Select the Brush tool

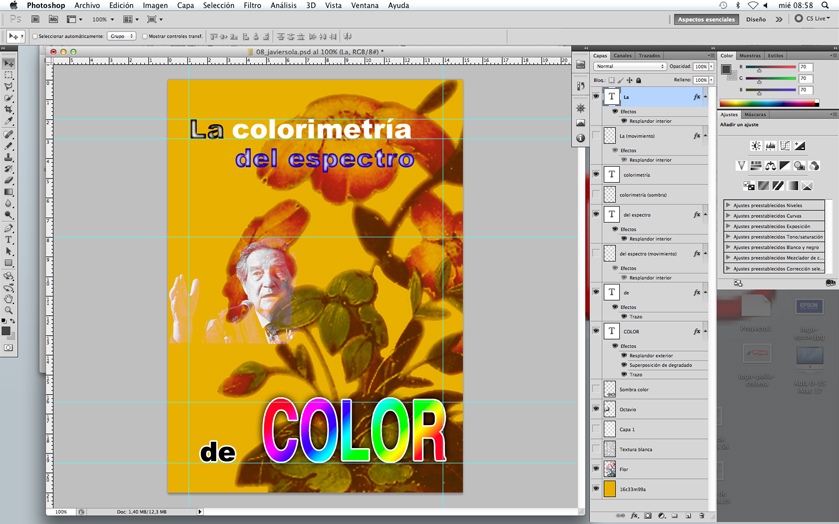click(9, 146)
